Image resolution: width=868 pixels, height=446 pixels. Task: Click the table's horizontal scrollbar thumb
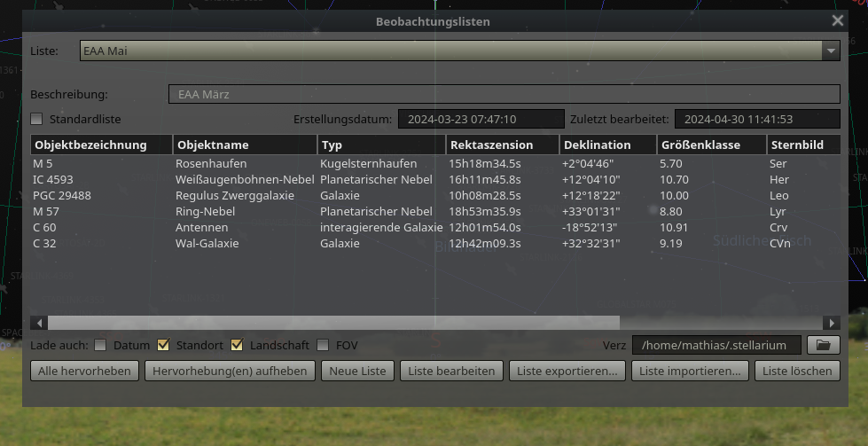point(333,323)
